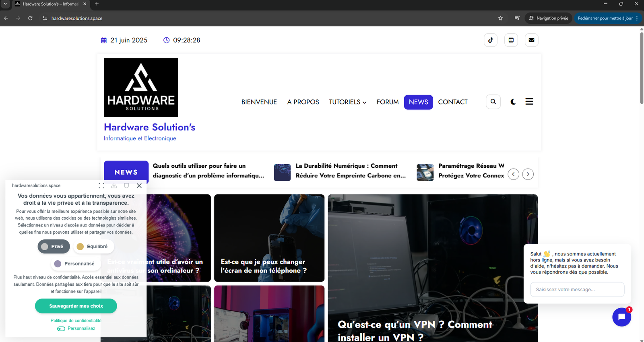Select the Personnalisé privacy level

76,264
